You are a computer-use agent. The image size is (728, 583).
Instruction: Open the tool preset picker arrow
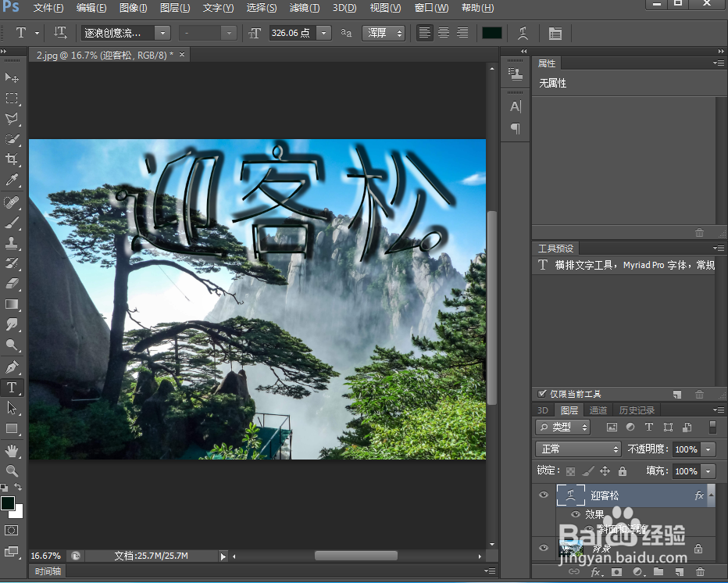[x=37, y=33]
